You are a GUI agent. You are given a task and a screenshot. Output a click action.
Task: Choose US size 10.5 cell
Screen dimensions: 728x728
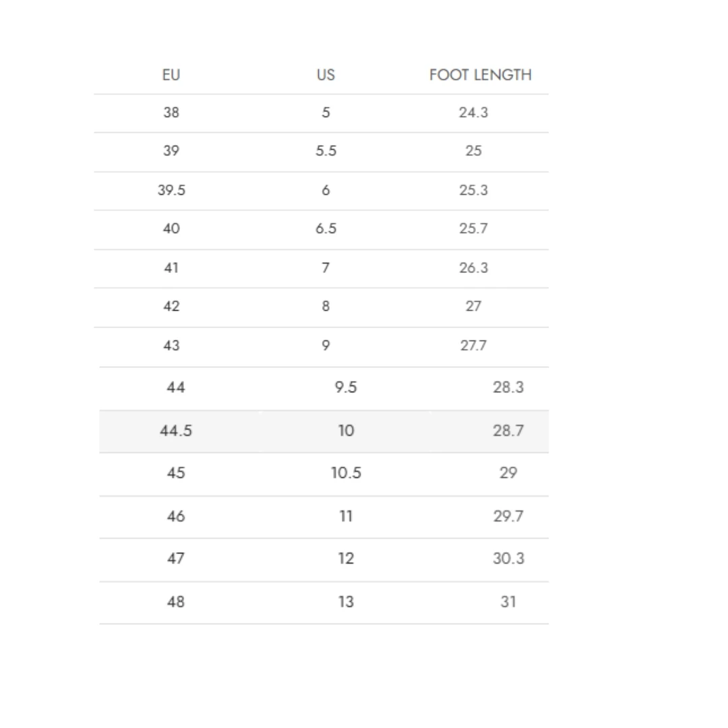[346, 473]
